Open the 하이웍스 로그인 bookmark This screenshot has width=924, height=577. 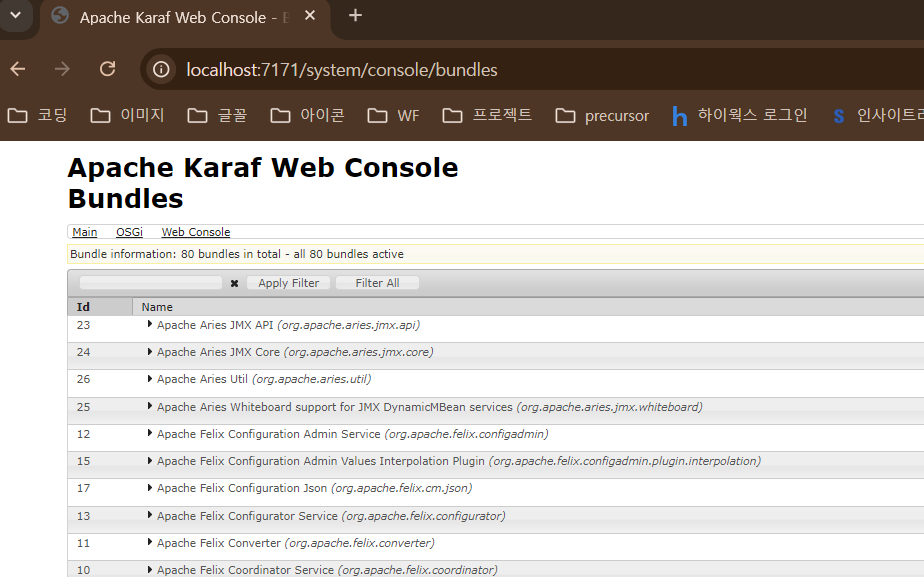(740, 116)
